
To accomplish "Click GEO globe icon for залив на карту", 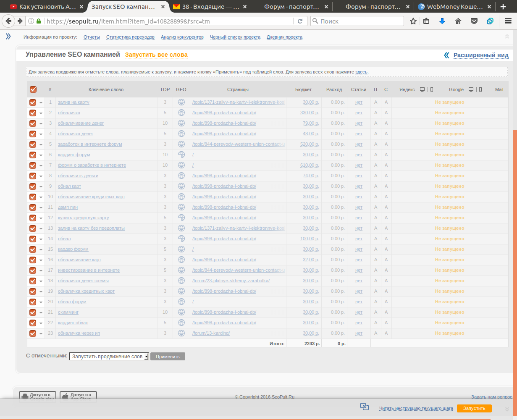I will [x=181, y=102].
